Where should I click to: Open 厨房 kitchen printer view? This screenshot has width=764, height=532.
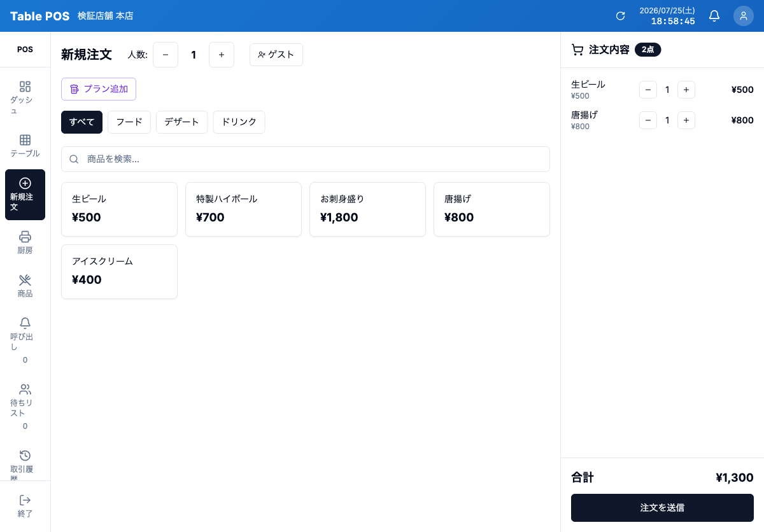25,243
